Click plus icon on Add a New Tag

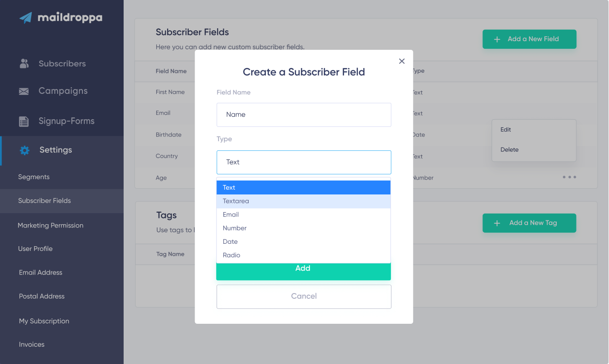click(497, 223)
